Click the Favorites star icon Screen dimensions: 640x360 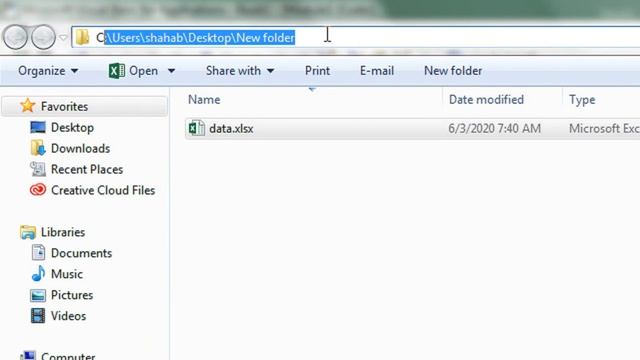[x=27, y=106]
